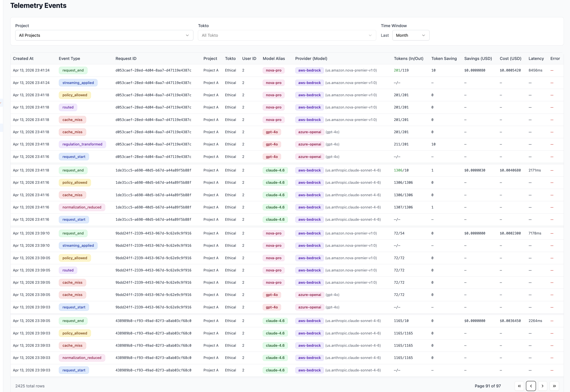Jump to the last page
The image size is (570, 392).
[554, 386]
